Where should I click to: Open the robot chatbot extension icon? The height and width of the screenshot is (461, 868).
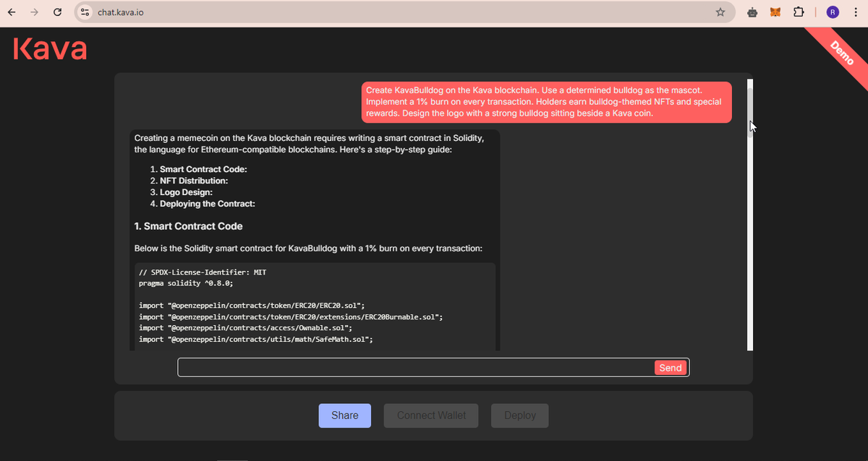pyautogui.click(x=752, y=12)
